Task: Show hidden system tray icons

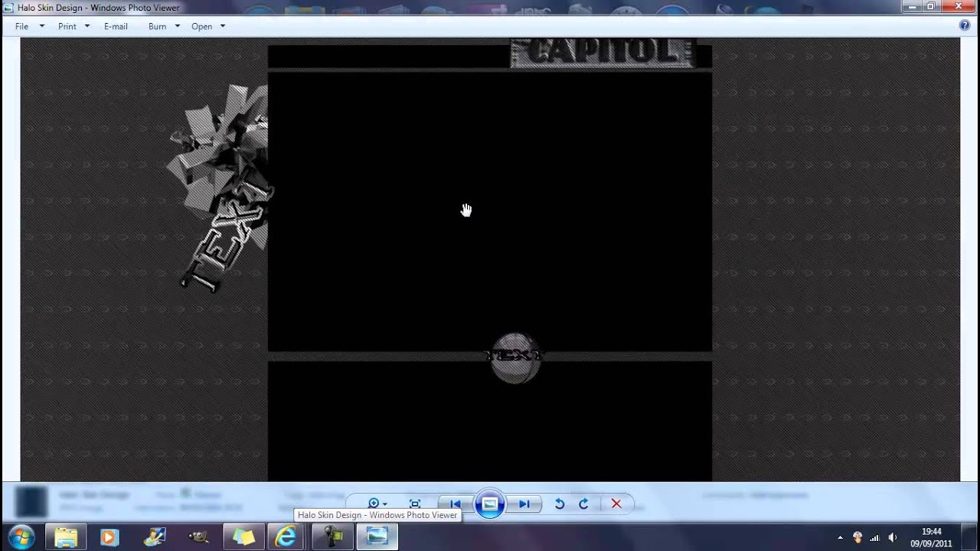Action: (840, 537)
